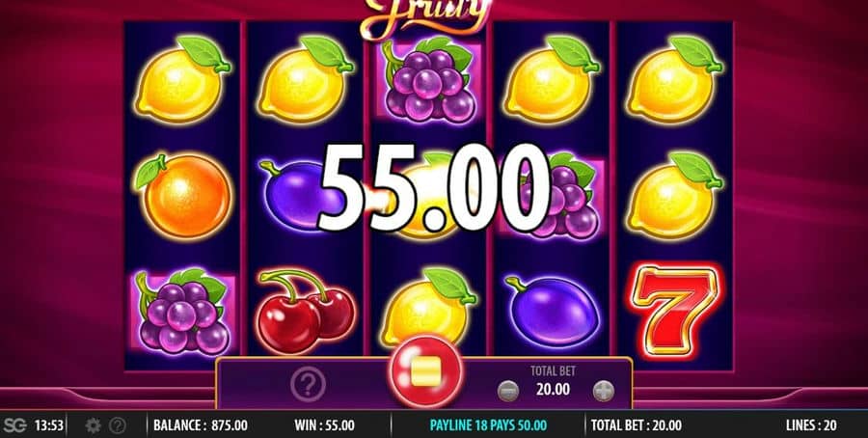Click the Lines 20 indicator
The image size is (868, 438).
pyautogui.click(x=811, y=425)
